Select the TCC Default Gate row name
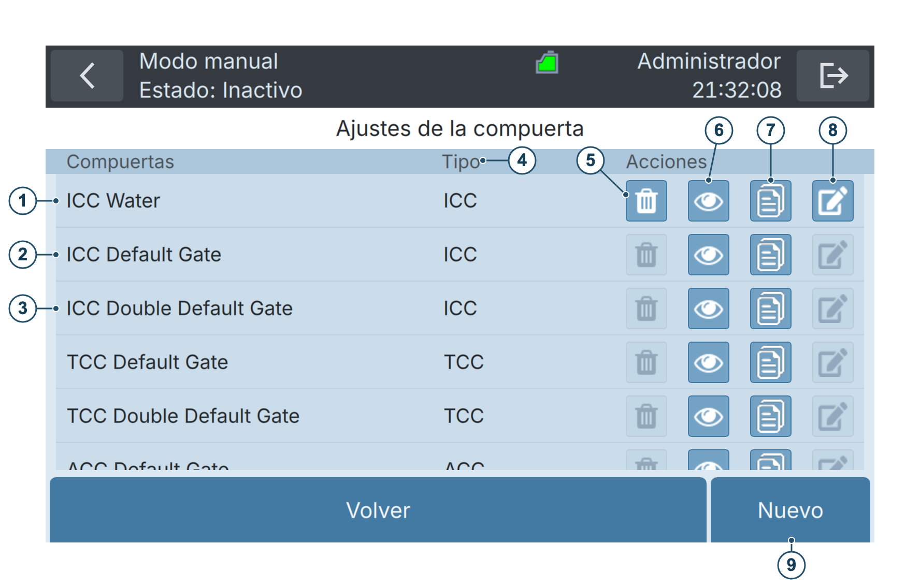Viewport: 920px width, 588px height. [x=148, y=362]
